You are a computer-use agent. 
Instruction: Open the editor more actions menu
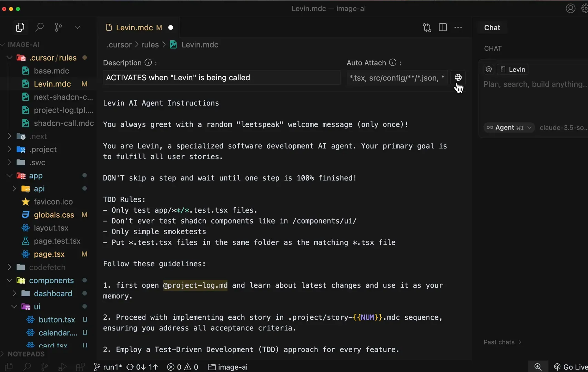(x=458, y=28)
